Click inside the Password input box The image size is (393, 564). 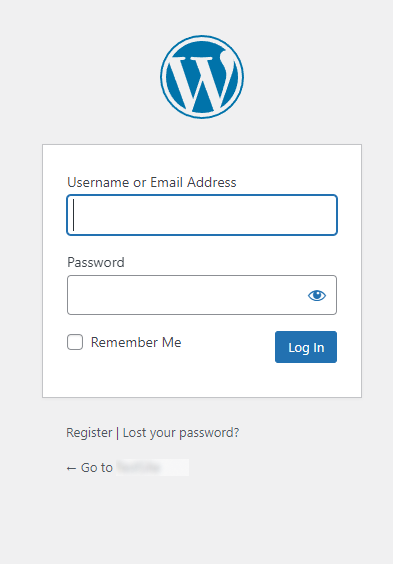coord(187,295)
